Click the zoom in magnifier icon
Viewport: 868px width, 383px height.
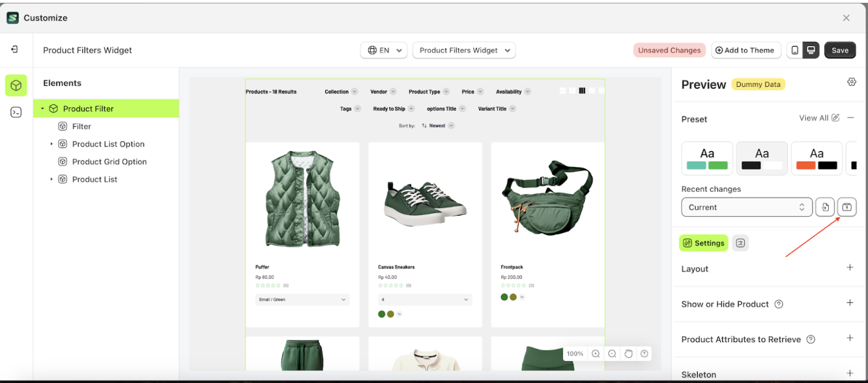[x=596, y=353]
